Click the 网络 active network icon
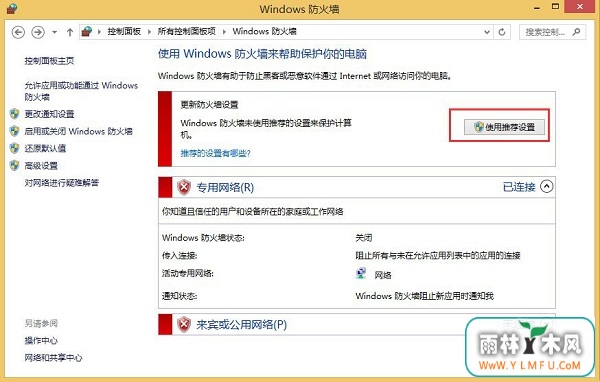 (361, 273)
